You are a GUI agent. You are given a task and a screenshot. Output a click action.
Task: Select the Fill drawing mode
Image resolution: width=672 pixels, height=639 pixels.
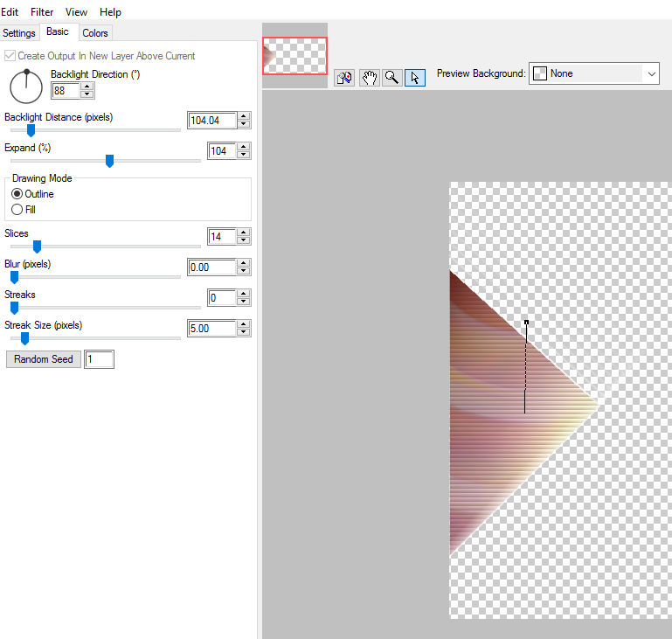pos(17,210)
